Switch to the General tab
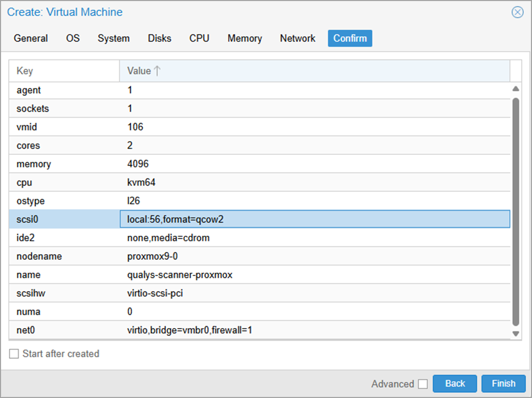The width and height of the screenshot is (532, 398). click(31, 39)
